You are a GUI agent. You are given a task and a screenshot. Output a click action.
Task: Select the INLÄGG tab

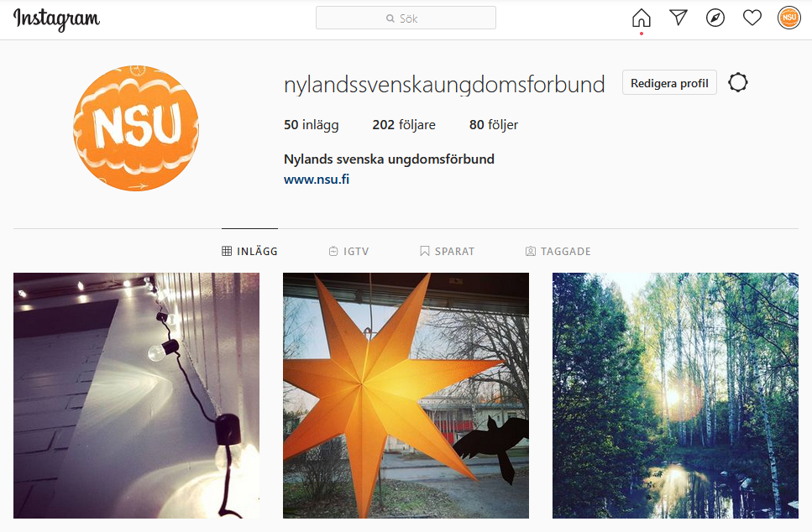point(249,252)
